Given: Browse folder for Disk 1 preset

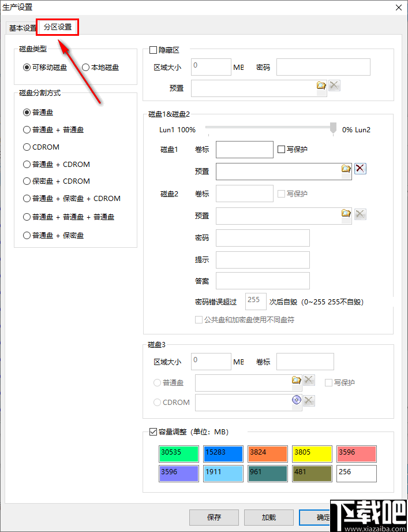Looking at the screenshot, I should 346,168.
